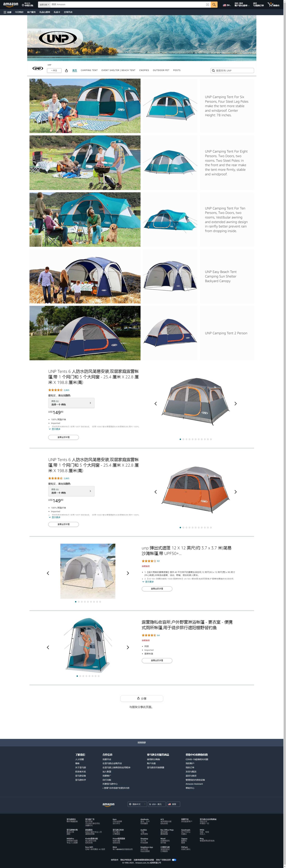Open the language ZH selector
The width and height of the screenshot is (286, 868).
point(226,5)
